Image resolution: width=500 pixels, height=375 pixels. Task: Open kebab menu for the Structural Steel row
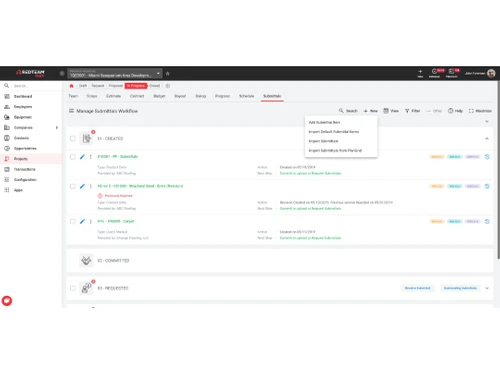coord(90,186)
